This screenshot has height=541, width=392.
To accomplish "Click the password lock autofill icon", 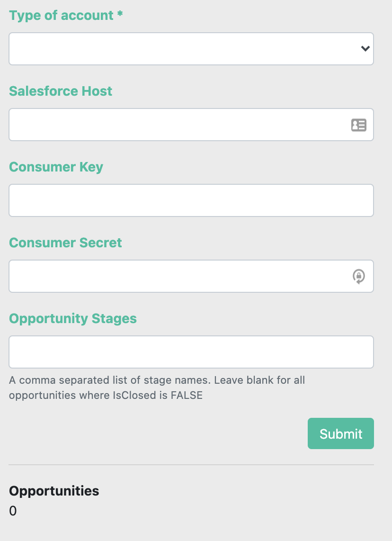I will [x=358, y=276].
